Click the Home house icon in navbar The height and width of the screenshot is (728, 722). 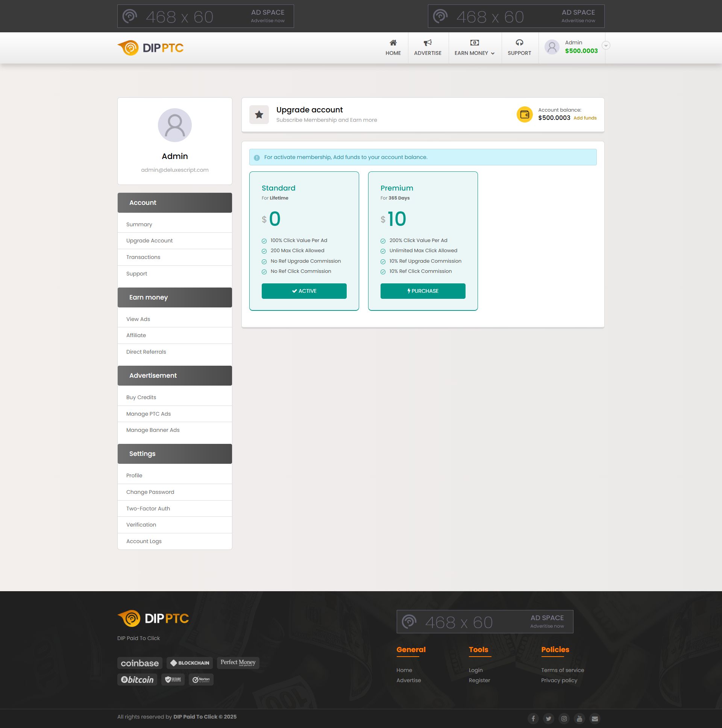click(x=393, y=42)
